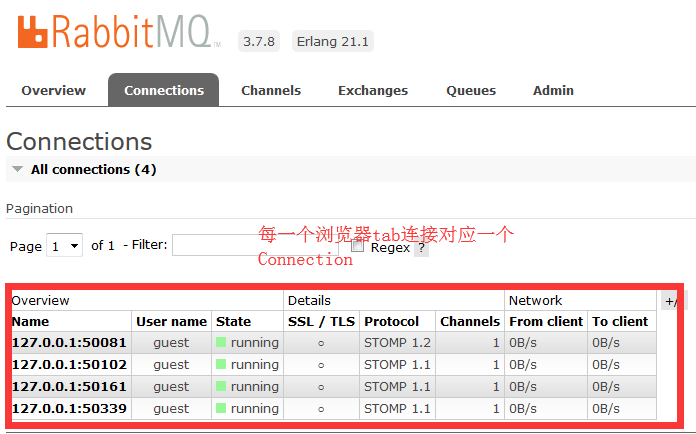
Task: Click the 3.7.8 version badge
Action: [259, 41]
